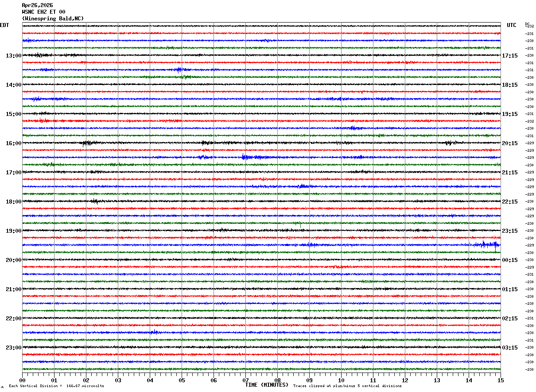The image size is (536, 392).
Task: Click the 22:15 UTC row label
Action: 510,202
